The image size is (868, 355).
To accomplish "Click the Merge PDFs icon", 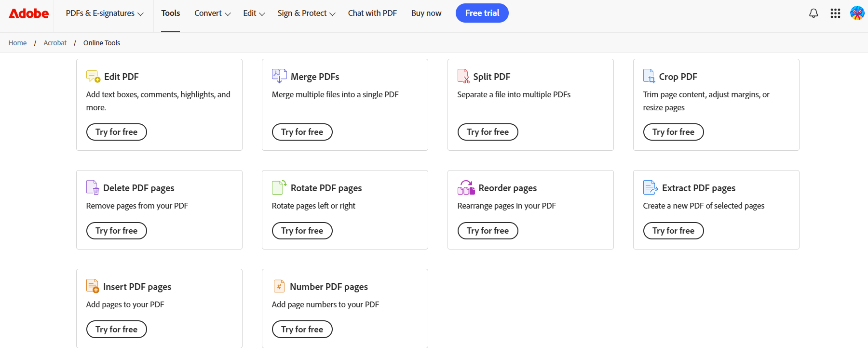I will [x=279, y=76].
